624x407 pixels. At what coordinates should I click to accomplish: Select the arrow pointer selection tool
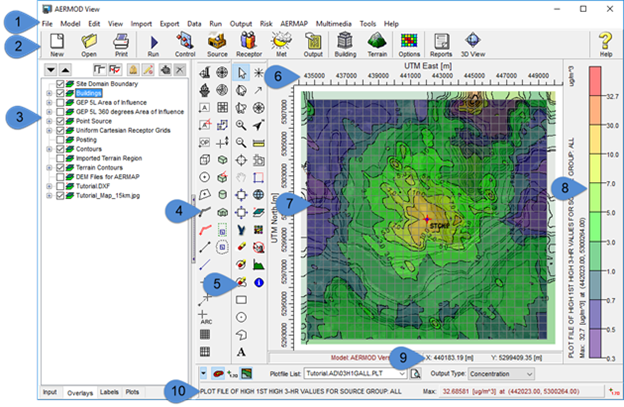point(242,73)
